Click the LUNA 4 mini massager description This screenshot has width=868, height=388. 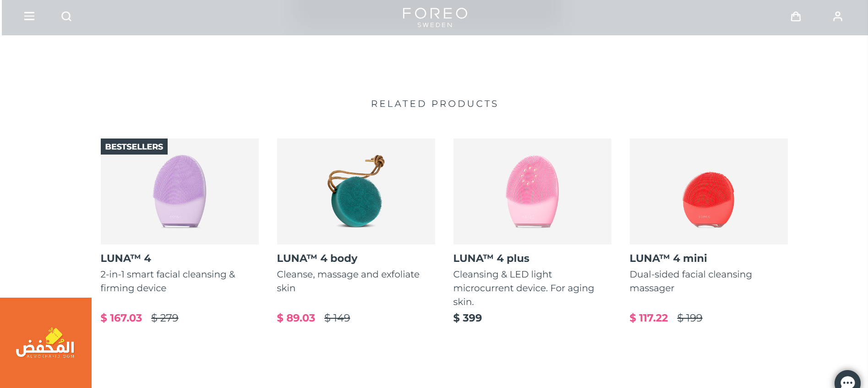[x=690, y=281]
